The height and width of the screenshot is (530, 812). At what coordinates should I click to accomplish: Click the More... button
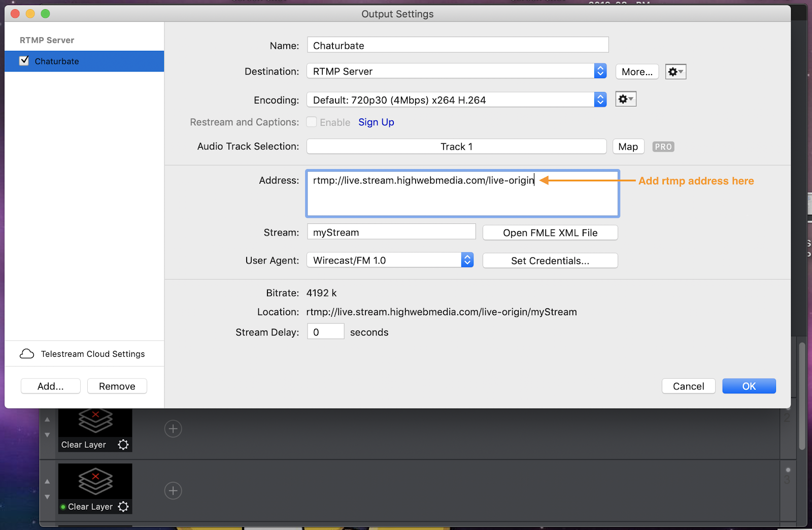pos(637,72)
